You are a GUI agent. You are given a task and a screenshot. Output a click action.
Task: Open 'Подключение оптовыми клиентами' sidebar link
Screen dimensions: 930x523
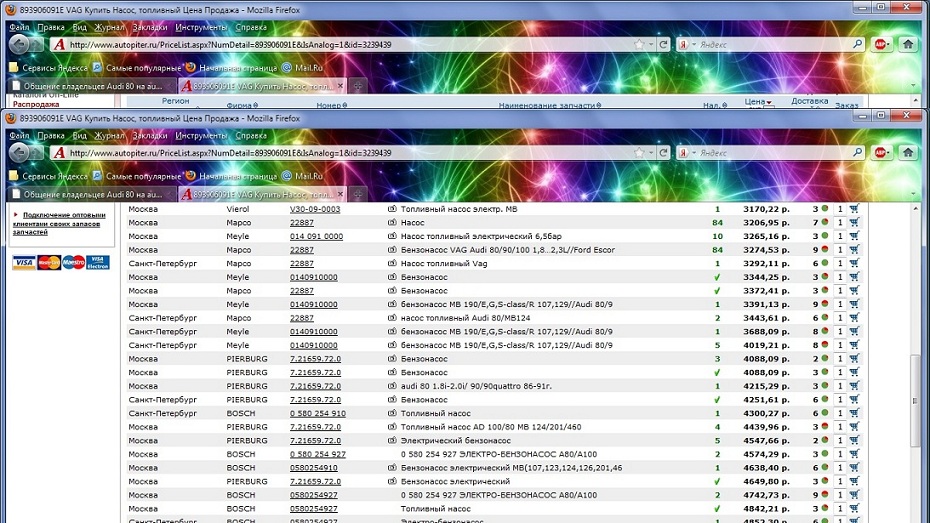pyautogui.click(x=59, y=224)
